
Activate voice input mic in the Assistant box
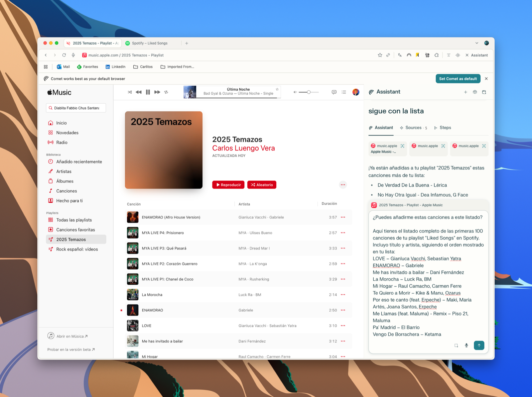[x=466, y=345]
